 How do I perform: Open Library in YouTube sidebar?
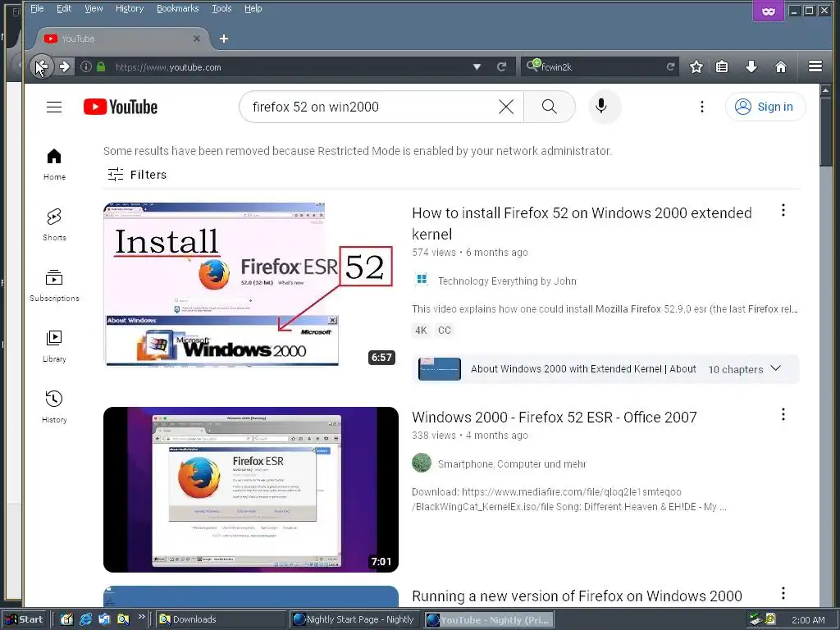point(54,347)
